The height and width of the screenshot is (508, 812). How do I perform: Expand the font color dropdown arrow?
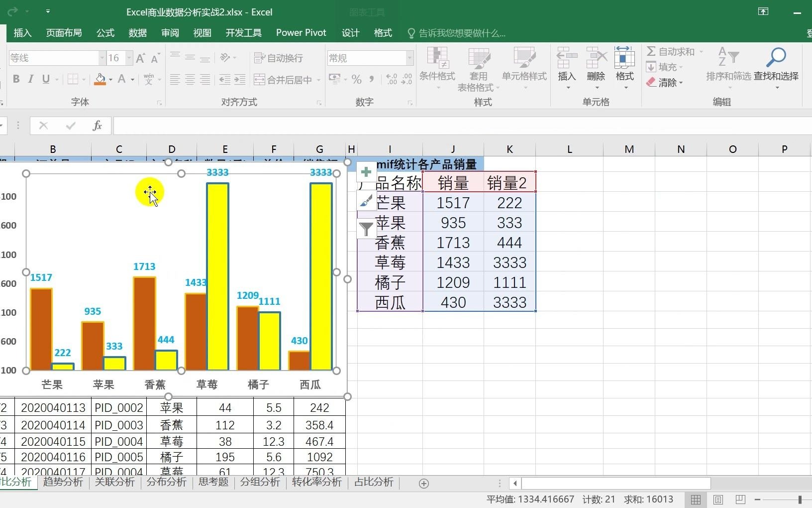(132, 80)
